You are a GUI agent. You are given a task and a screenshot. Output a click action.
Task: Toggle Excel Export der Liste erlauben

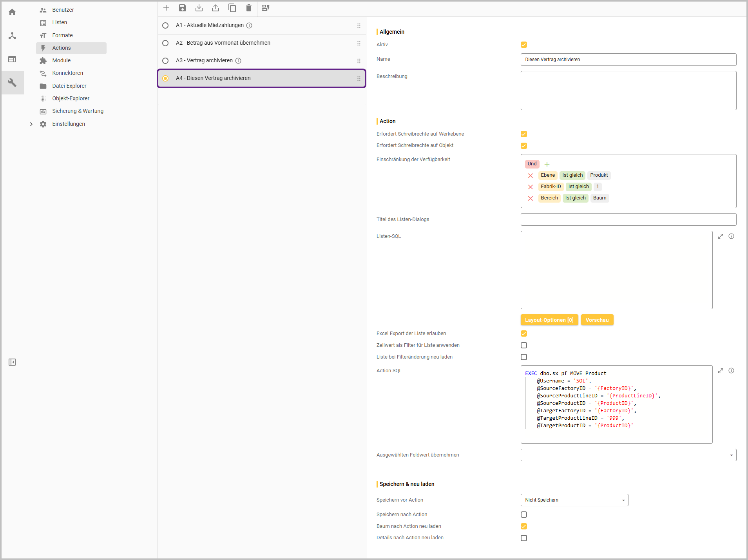pos(524,333)
